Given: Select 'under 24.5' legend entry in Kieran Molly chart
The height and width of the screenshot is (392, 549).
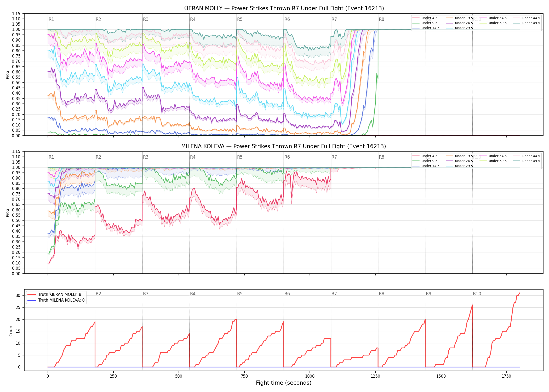Looking at the screenshot, I should coord(459,23).
